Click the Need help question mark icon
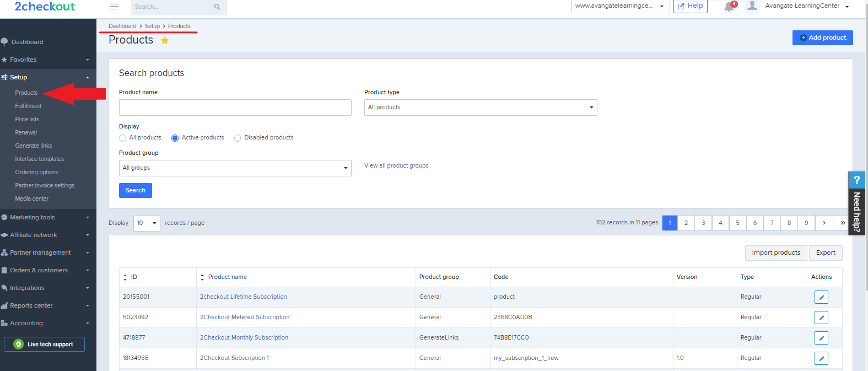868x371 pixels. [856, 180]
